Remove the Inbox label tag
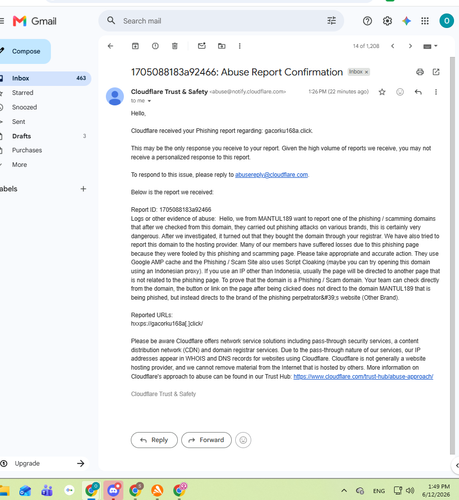Viewport: 459px width, 500px height. (x=366, y=72)
